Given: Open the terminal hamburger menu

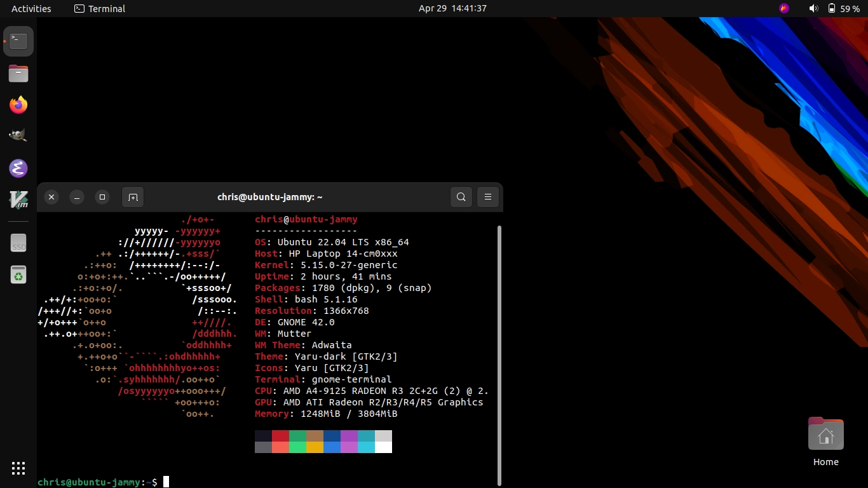Looking at the screenshot, I should tap(488, 197).
